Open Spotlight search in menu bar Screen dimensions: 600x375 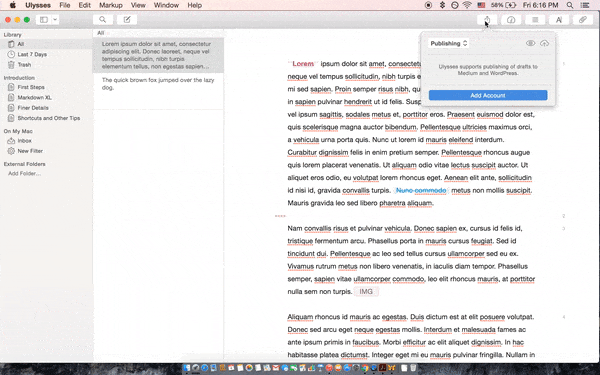570,5
